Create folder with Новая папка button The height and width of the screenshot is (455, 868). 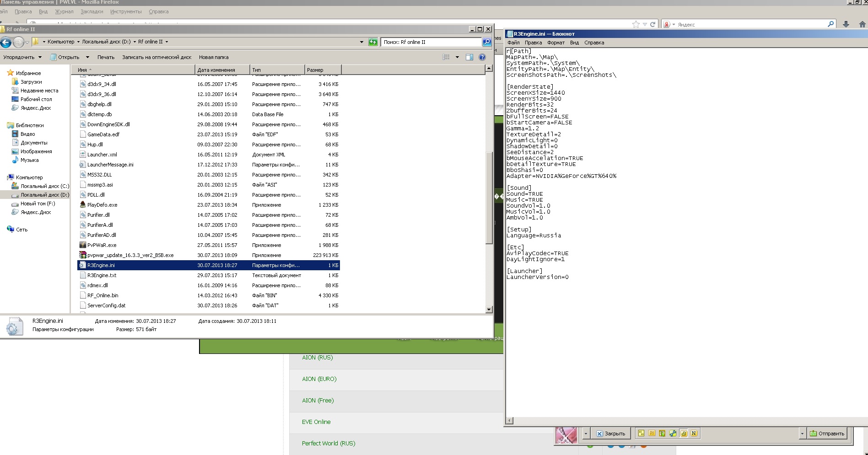click(x=214, y=57)
